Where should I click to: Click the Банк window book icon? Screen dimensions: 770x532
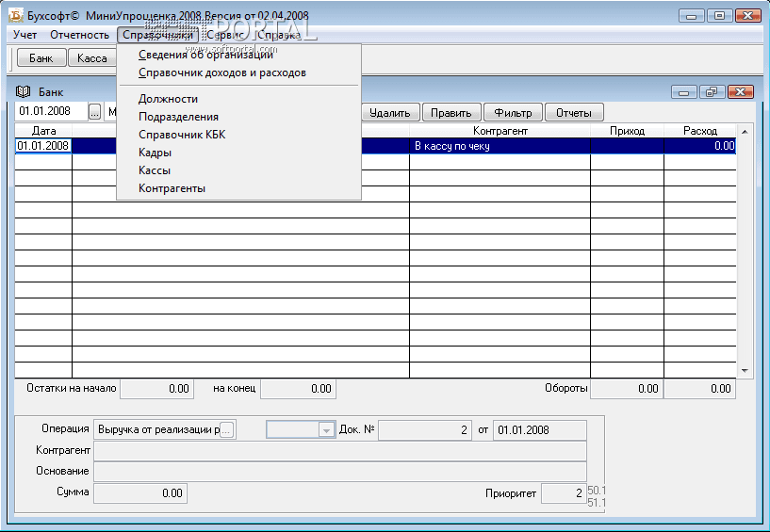23,91
